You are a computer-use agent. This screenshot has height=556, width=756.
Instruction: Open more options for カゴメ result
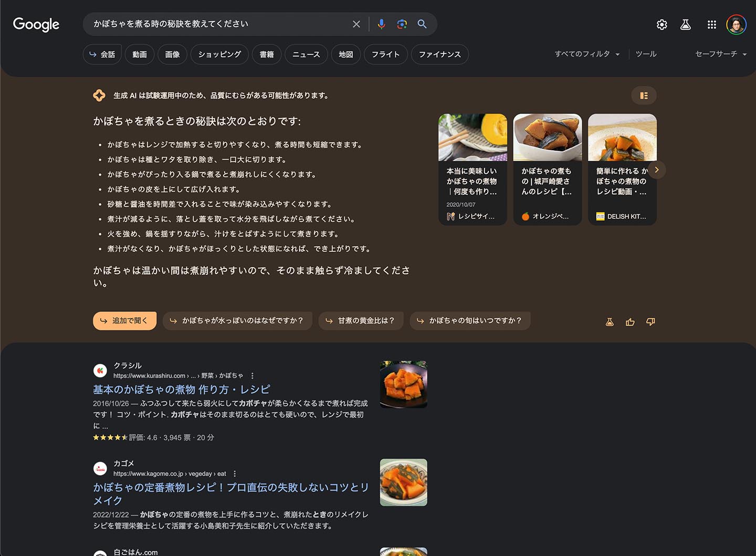pos(235,474)
